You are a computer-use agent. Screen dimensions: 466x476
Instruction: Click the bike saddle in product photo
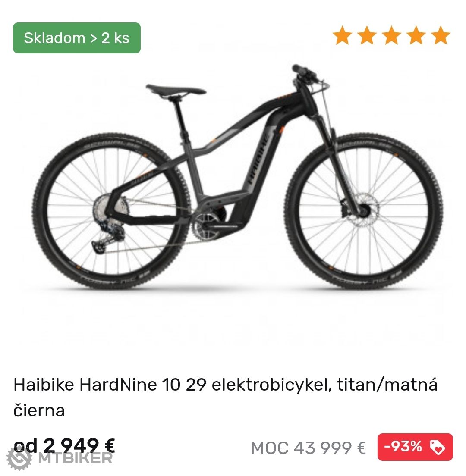176,90
